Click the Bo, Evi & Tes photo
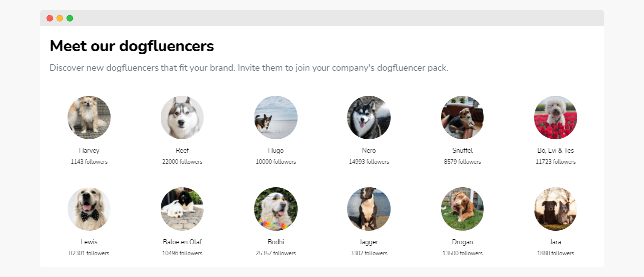This screenshot has height=277, width=644. [555, 117]
